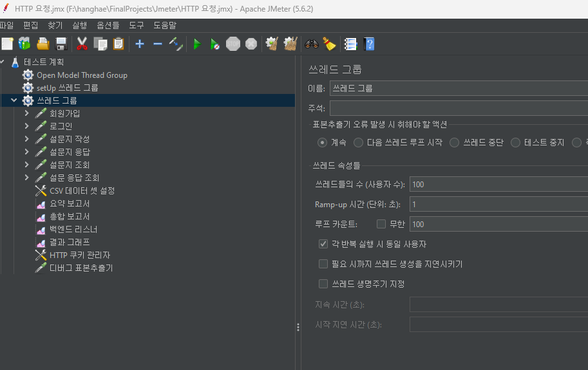Click the Toggle enable/disable icon
The height and width of the screenshot is (370, 588).
(176, 44)
